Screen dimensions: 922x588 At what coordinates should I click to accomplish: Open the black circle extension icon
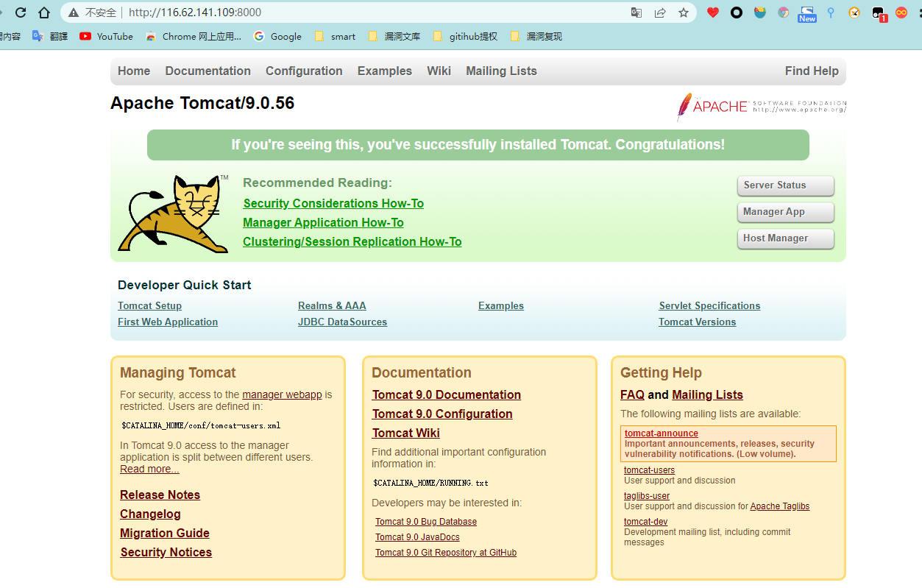click(x=737, y=13)
